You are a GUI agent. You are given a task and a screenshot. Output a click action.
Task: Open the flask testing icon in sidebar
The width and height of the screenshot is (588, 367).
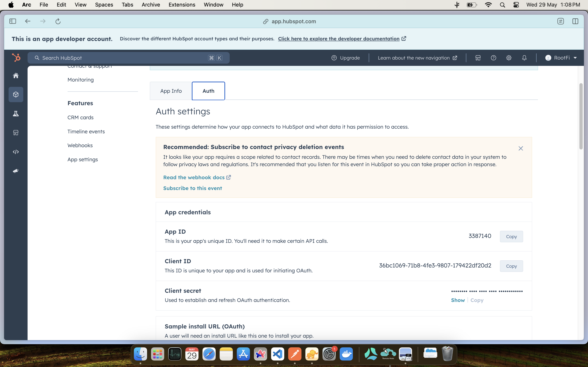16,114
